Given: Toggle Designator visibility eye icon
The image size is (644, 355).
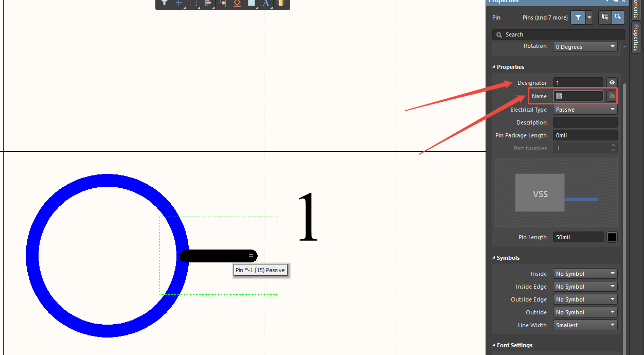Looking at the screenshot, I should 612,82.
